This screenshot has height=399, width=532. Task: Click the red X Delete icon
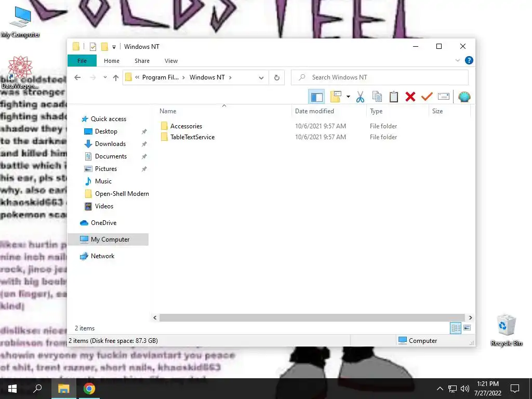[x=410, y=97]
